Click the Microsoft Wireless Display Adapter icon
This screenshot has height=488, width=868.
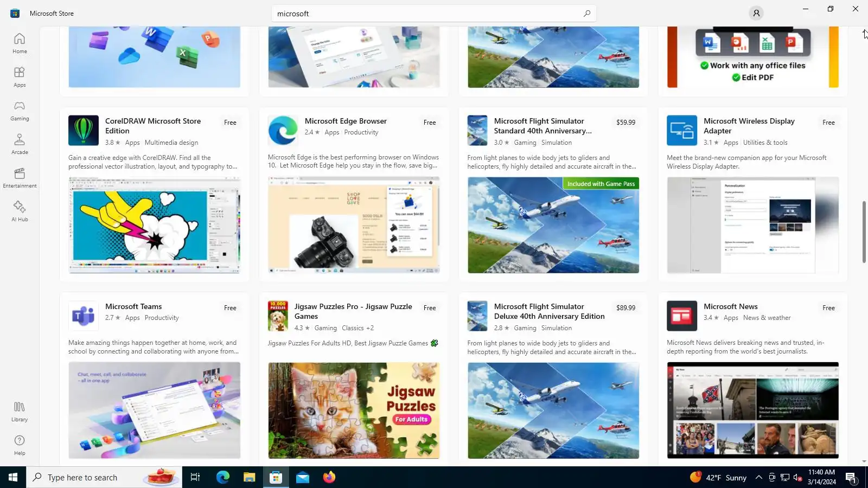tap(682, 131)
